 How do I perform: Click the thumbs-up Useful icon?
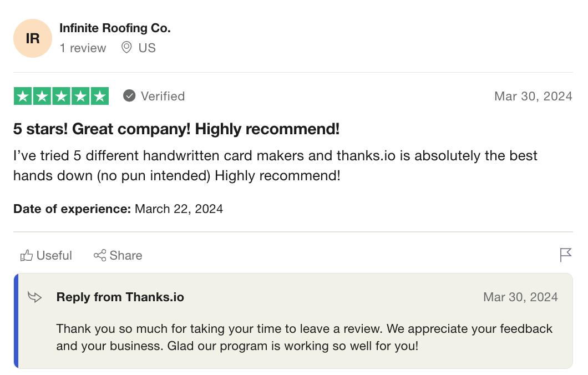[x=26, y=256]
